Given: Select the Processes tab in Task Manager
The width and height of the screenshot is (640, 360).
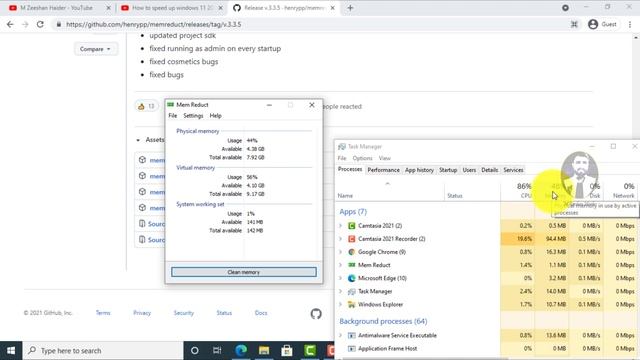Looking at the screenshot, I should click(350, 169).
